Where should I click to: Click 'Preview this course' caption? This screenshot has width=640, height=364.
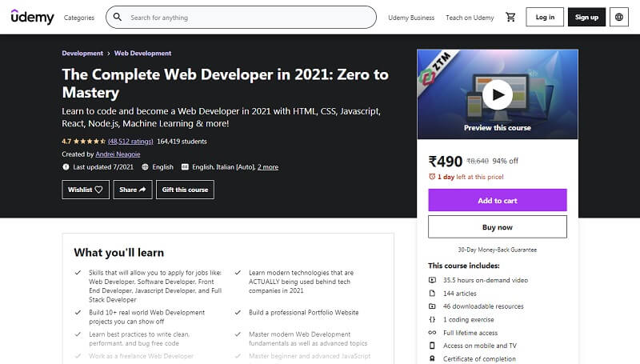(497, 128)
